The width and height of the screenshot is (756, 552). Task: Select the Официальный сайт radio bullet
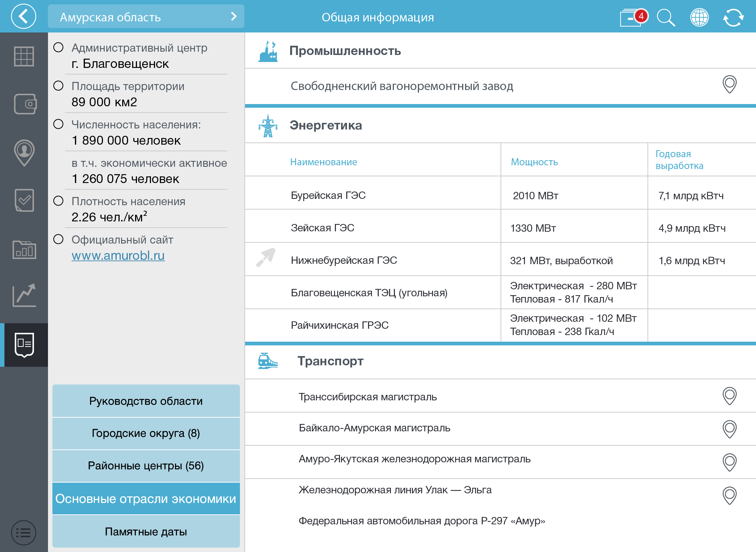(58, 239)
